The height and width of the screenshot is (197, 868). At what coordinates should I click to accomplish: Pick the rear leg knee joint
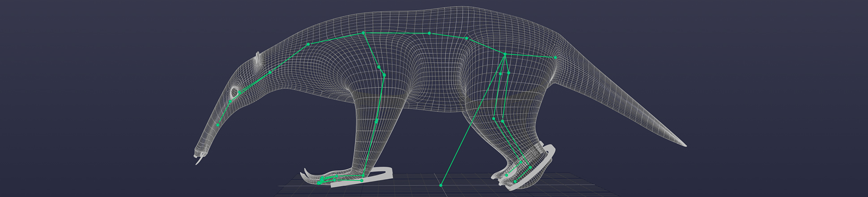click(x=502, y=121)
